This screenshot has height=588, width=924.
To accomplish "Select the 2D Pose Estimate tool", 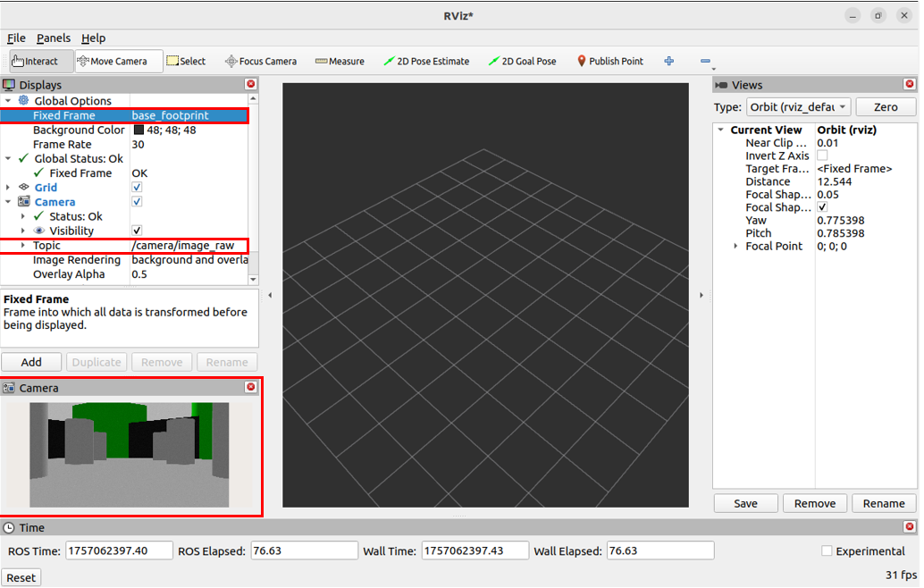I will 426,61.
